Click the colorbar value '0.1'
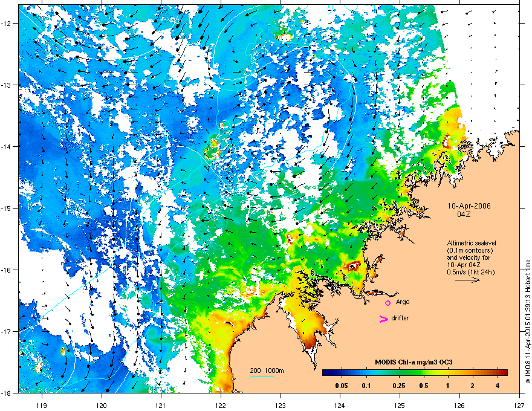This screenshot has width=532, height=411. click(366, 386)
